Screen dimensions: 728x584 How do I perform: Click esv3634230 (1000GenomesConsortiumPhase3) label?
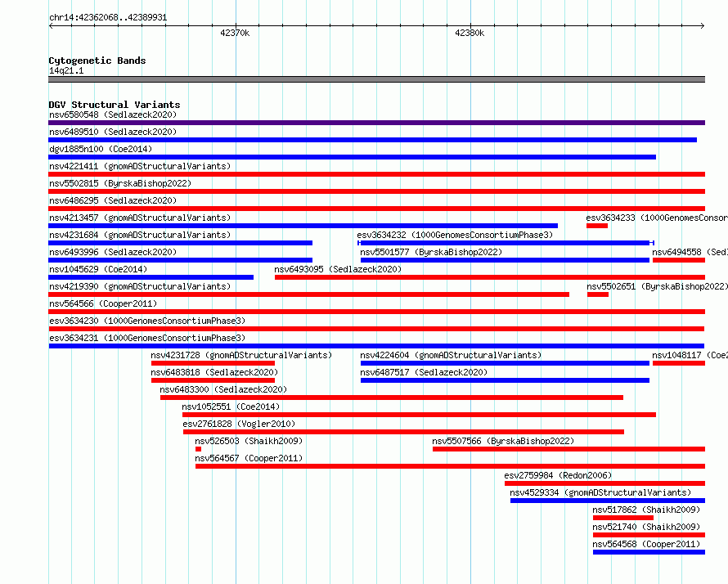pyautogui.click(x=147, y=321)
